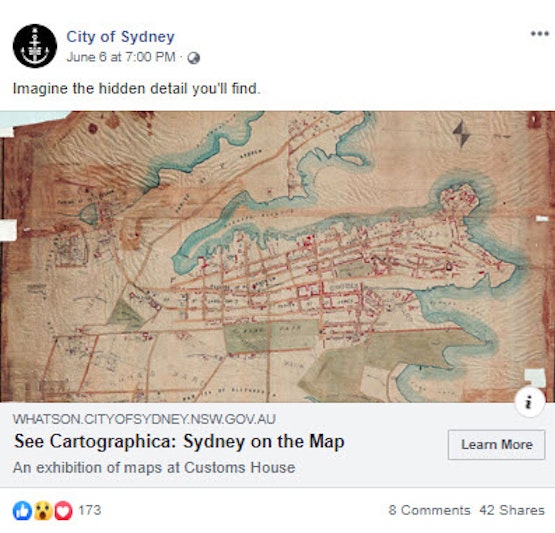Open the 8 Comments link
The width and height of the screenshot is (555, 533).
coord(429,510)
